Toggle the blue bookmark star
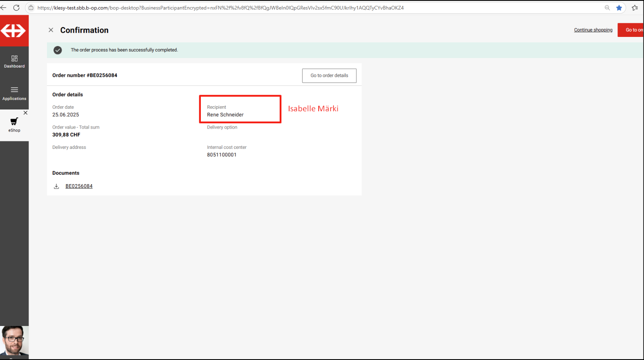This screenshot has width=644, height=360. (619, 8)
